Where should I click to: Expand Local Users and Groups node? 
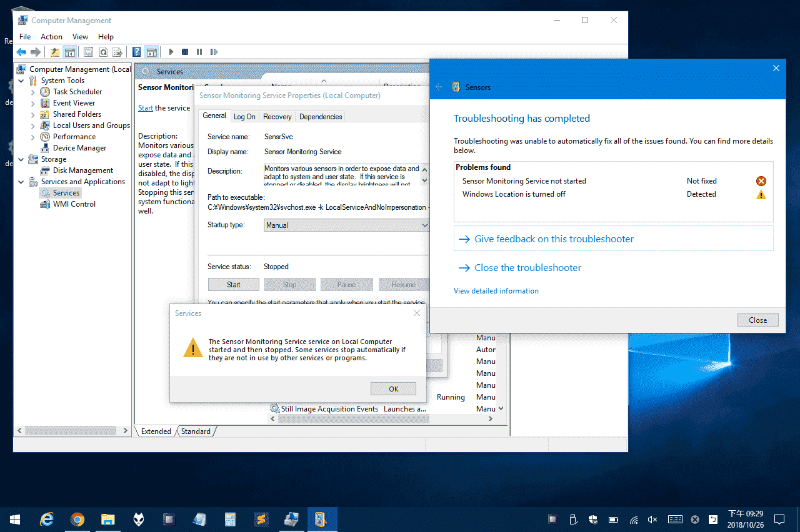33,126
